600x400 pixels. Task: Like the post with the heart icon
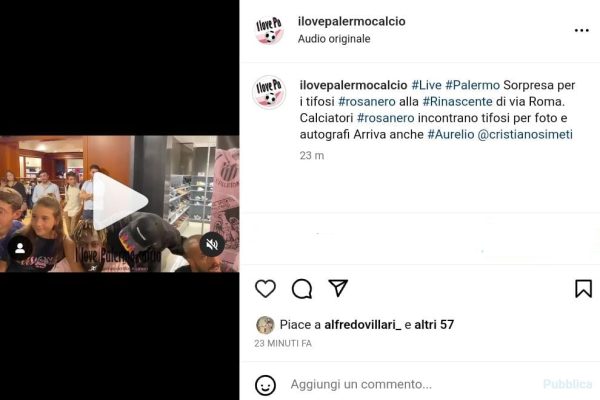[x=265, y=289]
